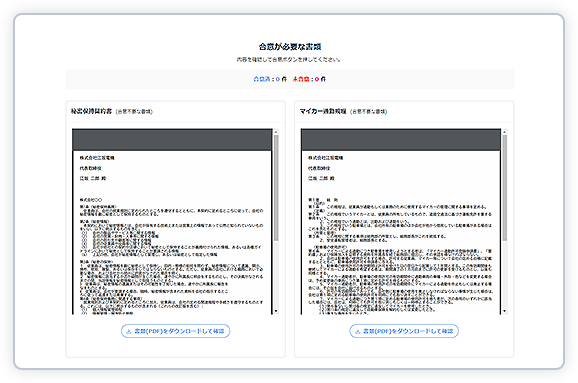Click scrollbar thumb of マイカー通勤規程 preview
This screenshot has height=383, width=578.
505,188
